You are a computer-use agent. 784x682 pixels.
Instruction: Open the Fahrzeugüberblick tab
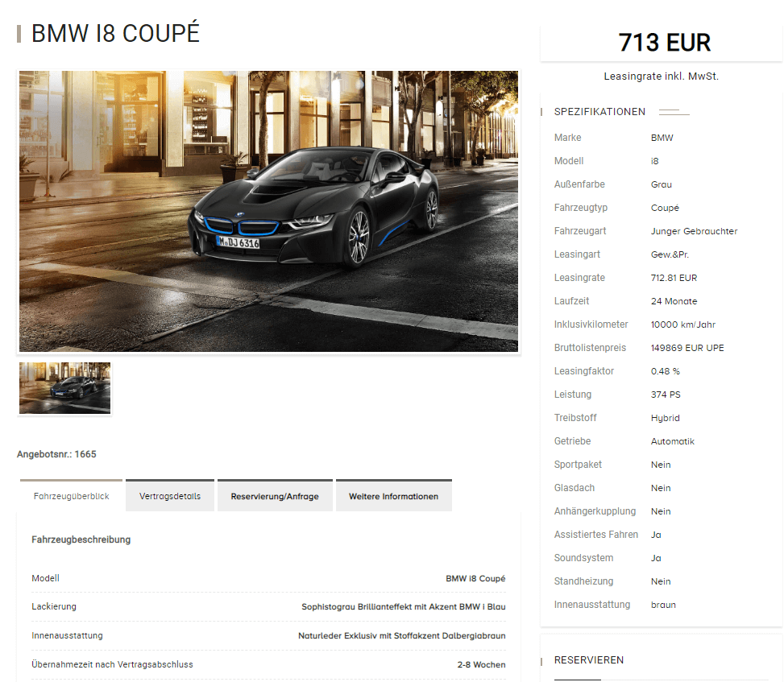tap(71, 496)
